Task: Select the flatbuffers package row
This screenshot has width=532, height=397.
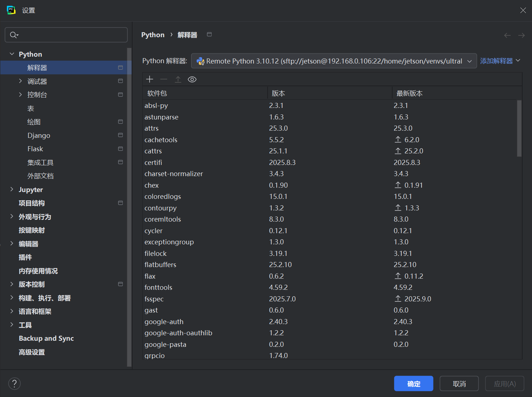Action: [x=330, y=265]
